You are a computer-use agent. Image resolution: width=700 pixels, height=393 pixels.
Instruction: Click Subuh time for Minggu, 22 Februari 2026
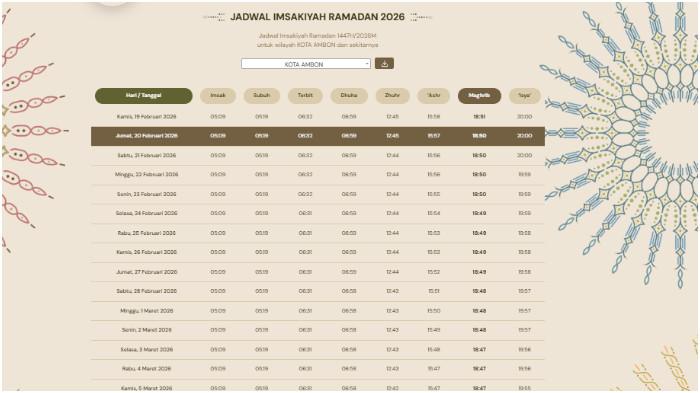[262, 175]
